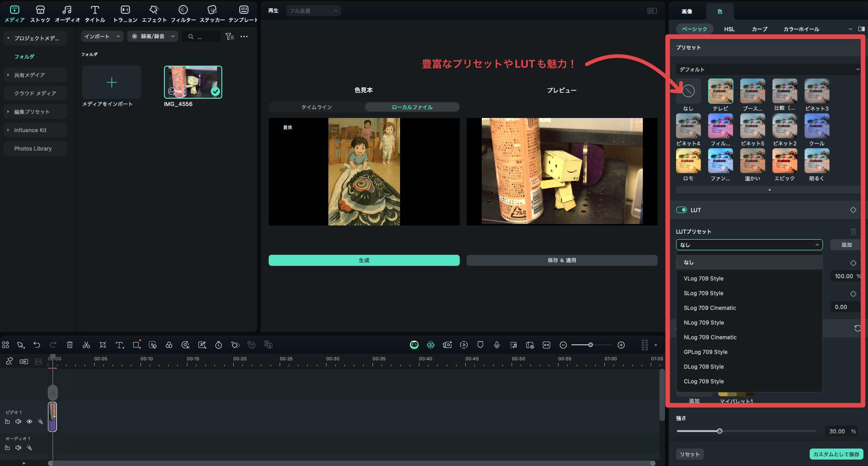This screenshot has width=868, height=466.
Task: Toggle the green magnetic snapping icon
Action: [x=431, y=345]
